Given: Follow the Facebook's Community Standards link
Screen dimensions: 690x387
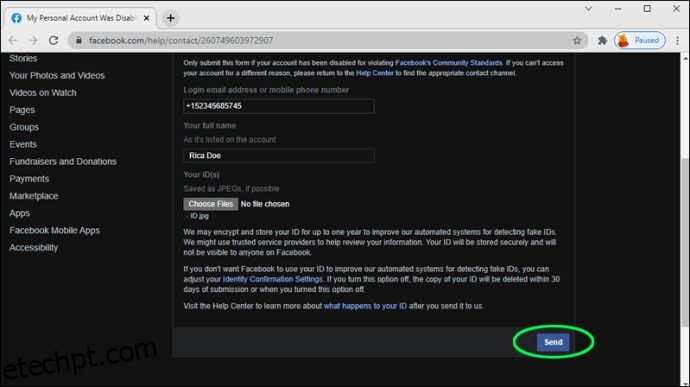Looking at the screenshot, I should (x=448, y=63).
